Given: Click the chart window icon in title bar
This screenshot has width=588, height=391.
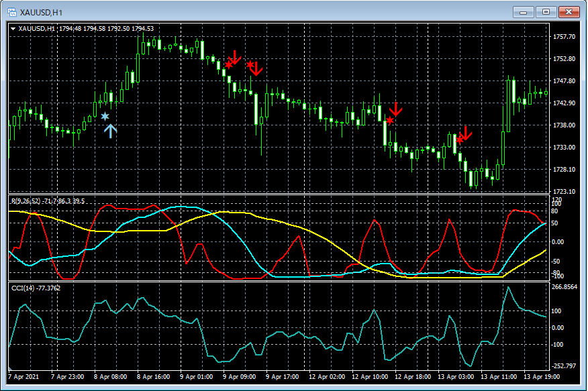Looking at the screenshot, I should coord(11,11).
